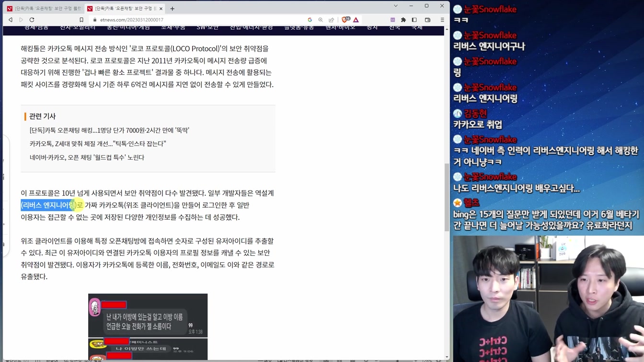Viewport: 644px width, 362px height.
Task: Bookmark this page with the bookmark icon
Action: [81, 20]
